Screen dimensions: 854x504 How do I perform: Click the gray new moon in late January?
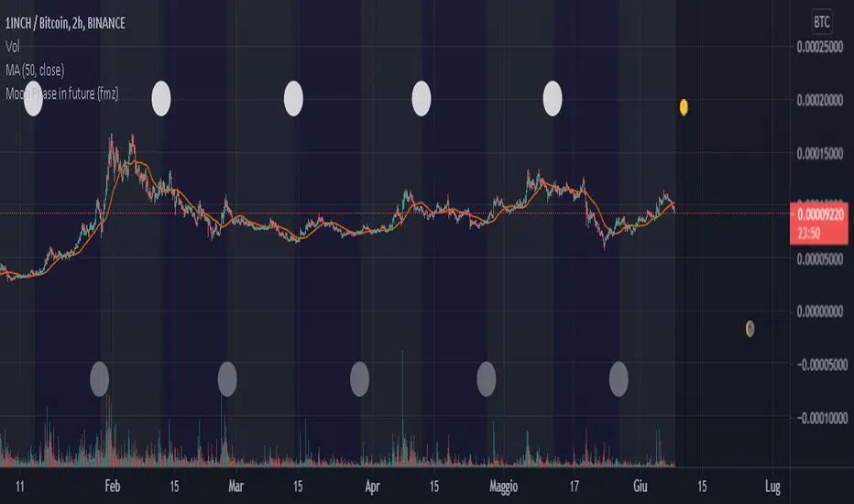coord(99,377)
